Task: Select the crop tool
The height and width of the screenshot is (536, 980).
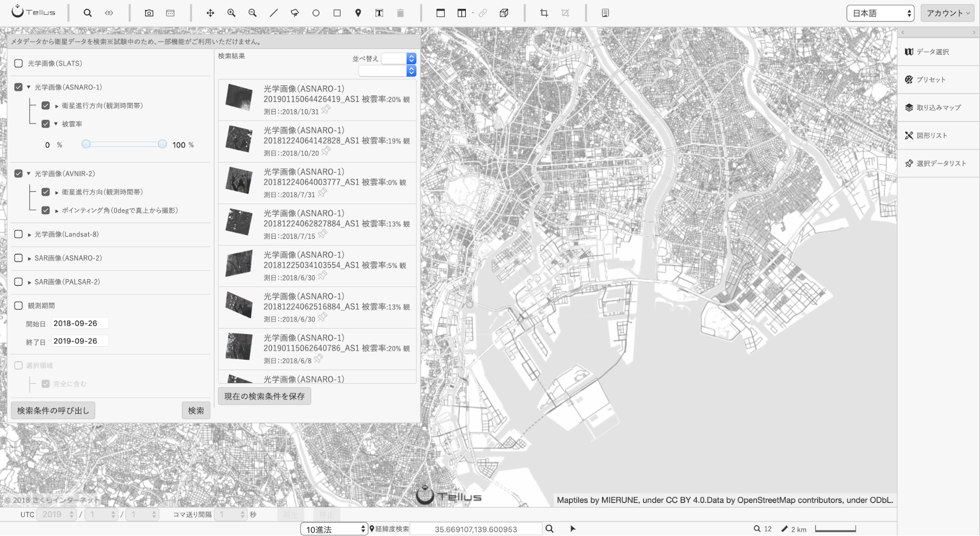Action: click(544, 13)
